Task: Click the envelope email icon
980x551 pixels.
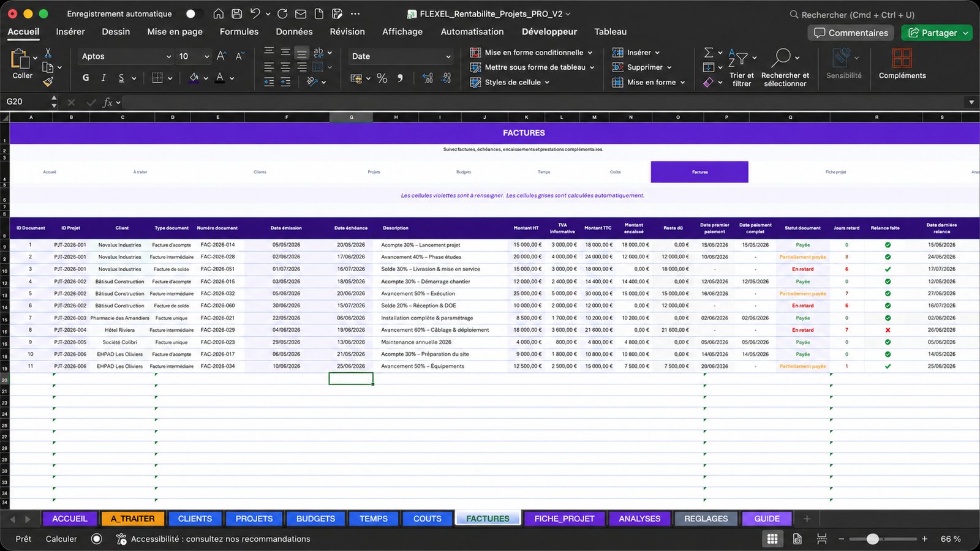Action: (x=301, y=13)
